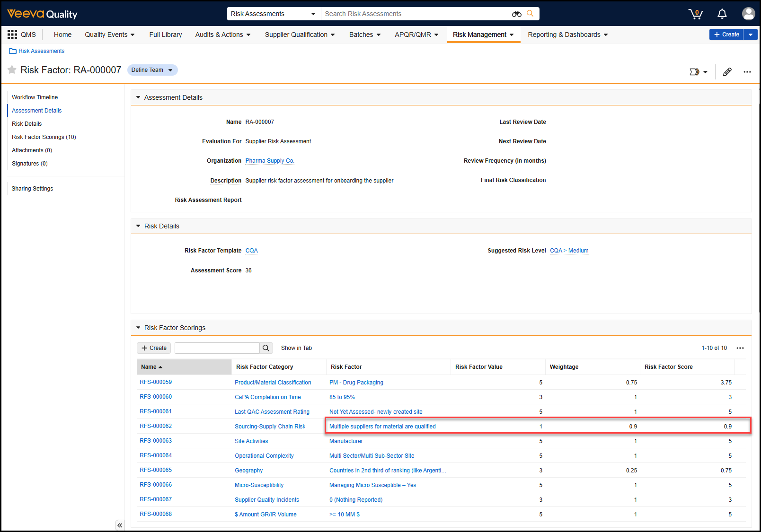Image resolution: width=761 pixels, height=532 pixels.
Task: Open the QMS app grid icon
Action: pyautogui.click(x=12, y=35)
